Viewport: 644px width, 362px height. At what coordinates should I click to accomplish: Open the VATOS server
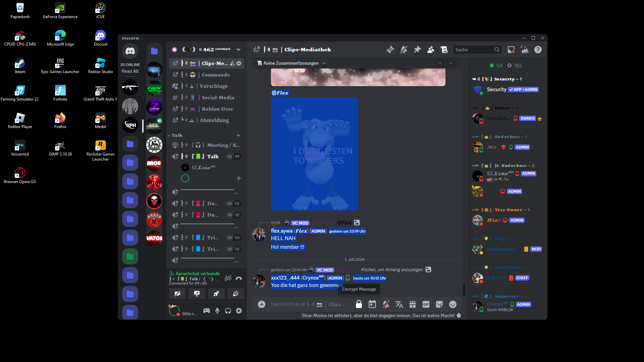154,239
